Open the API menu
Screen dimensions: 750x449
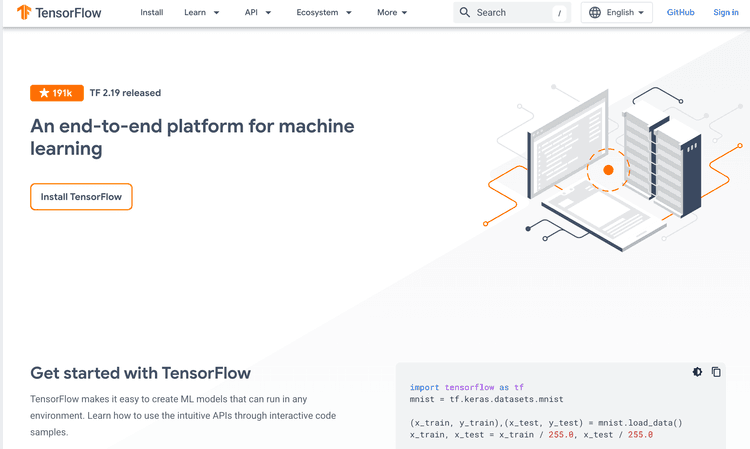pyautogui.click(x=251, y=12)
